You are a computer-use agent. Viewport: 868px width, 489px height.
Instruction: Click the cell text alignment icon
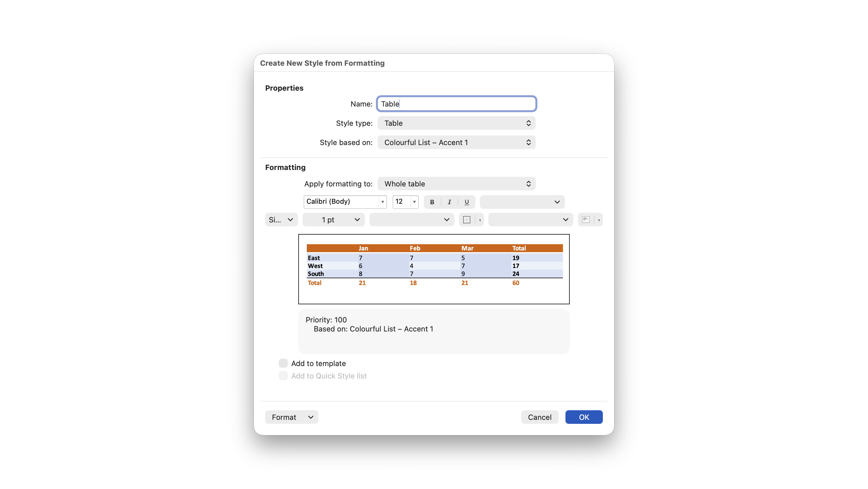[x=586, y=220]
